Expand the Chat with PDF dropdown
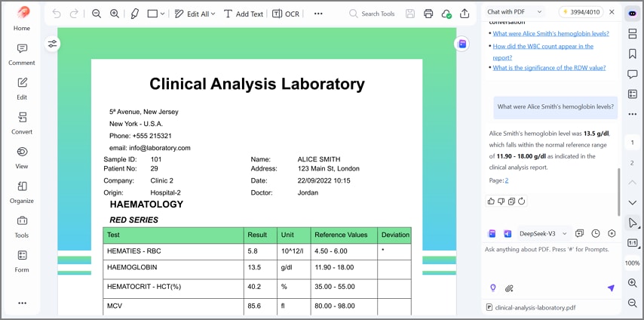Image resolution: width=644 pixels, height=320 pixels. tap(514, 12)
